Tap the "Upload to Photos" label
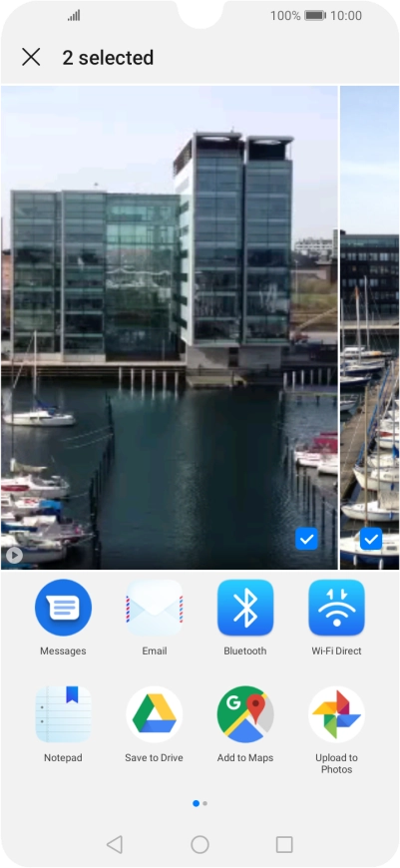Image resolution: width=400 pixels, height=868 pixels. pos(336,763)
